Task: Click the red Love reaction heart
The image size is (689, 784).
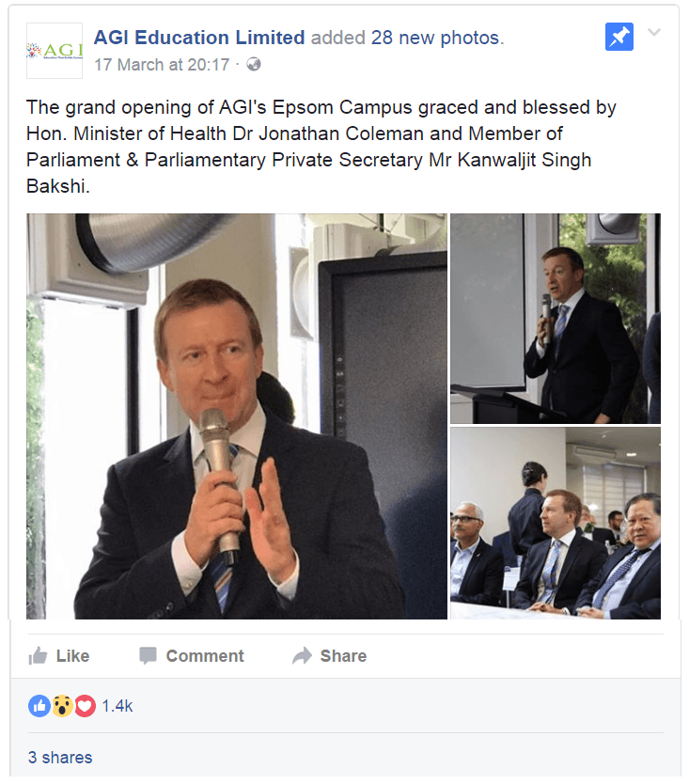Action: 85,706
